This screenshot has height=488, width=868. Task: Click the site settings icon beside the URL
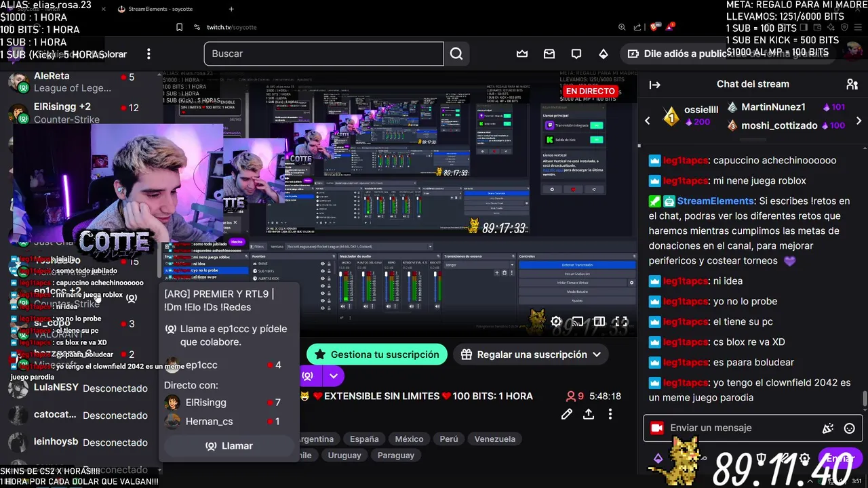(197, 27)
